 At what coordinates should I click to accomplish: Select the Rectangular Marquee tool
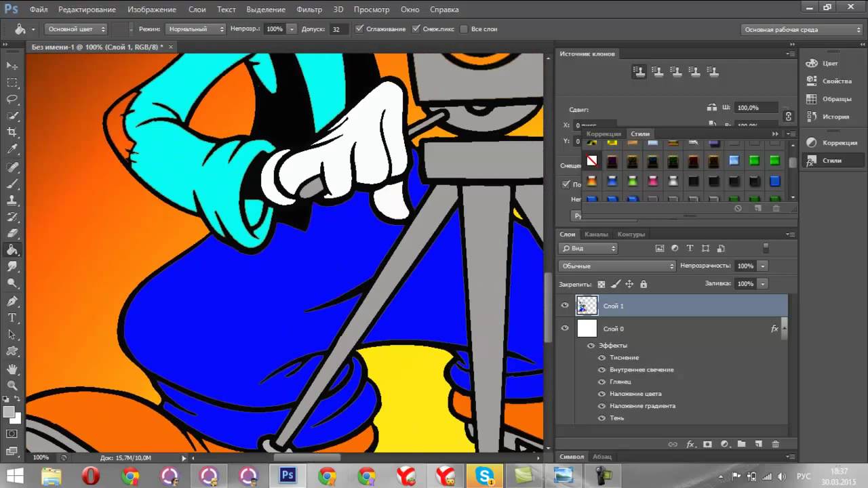[12, 83]
